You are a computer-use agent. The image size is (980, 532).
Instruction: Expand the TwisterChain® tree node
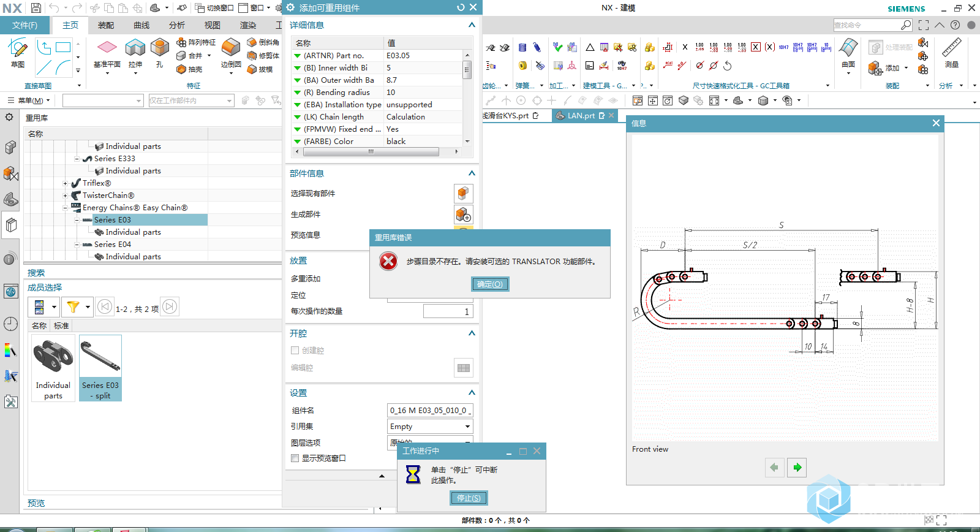coord(66,196)
